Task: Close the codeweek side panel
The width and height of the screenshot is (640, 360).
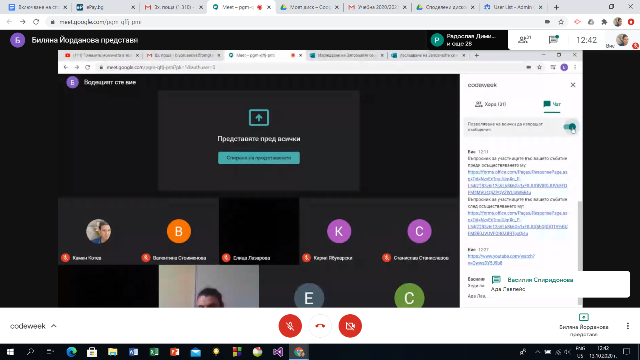Action: pyautogui.click(x=573, y=85)
